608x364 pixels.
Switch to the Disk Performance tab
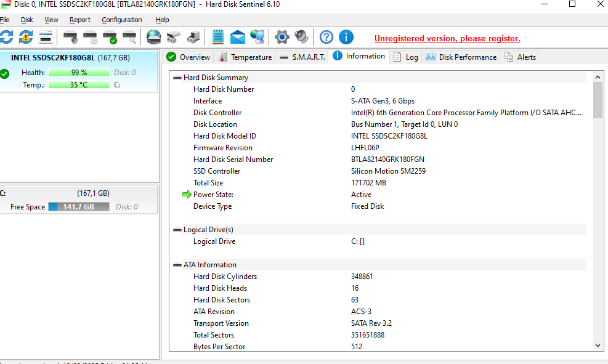coord(461,57)
